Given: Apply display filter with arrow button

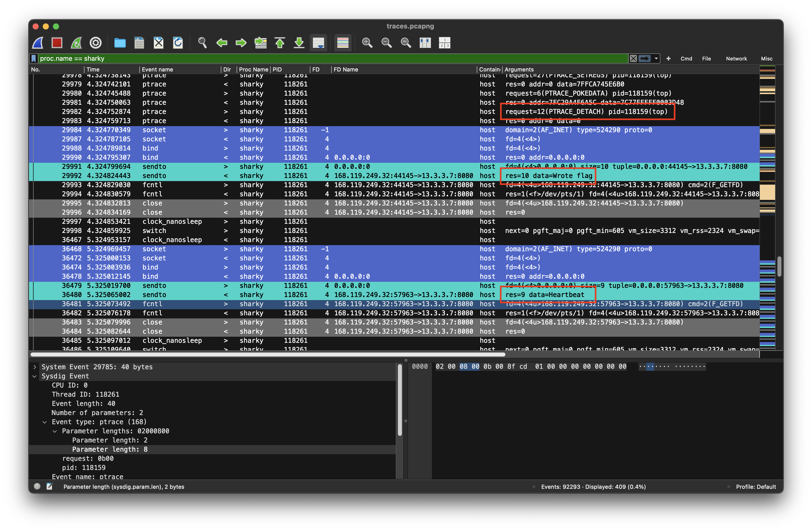Looking at the screenshot, I should coord(644,59).
